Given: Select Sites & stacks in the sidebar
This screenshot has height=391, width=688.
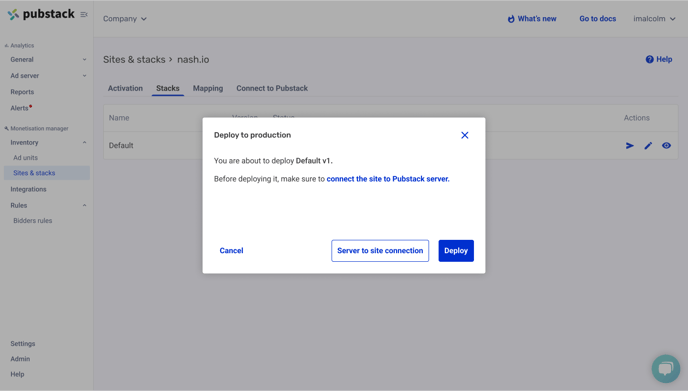Looking at the screenshot, I should (47, 173).
